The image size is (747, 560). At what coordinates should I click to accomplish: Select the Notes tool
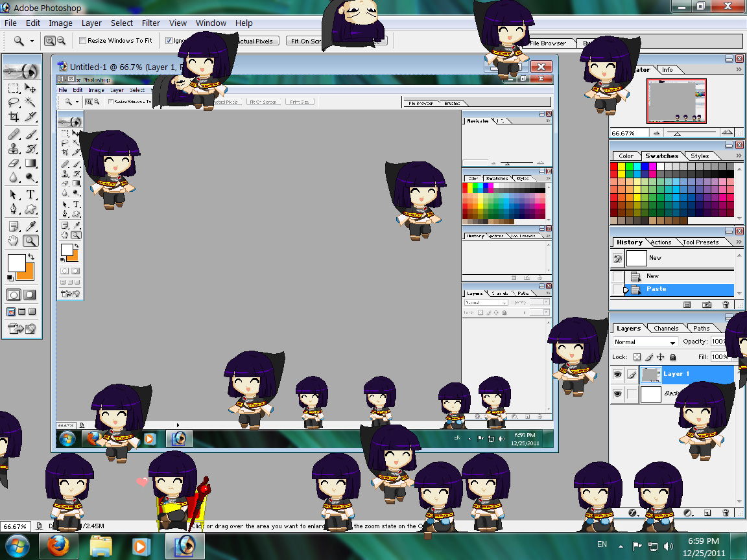tap(14, 226)
